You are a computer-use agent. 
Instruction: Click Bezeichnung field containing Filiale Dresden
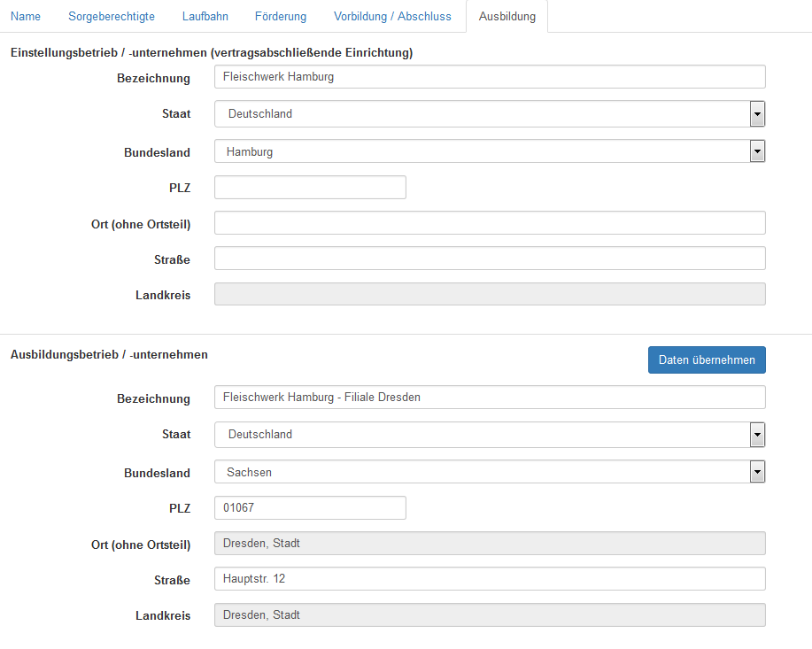pos(490,398)
